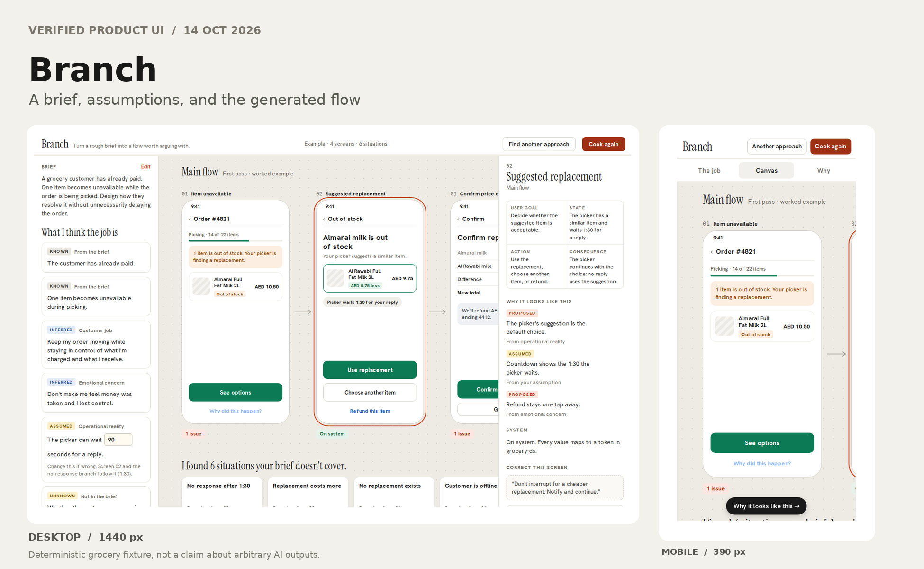Switch to the Why tab in mobile view
Viewport: 924px width, 569px height.
(x=824, y=171)
